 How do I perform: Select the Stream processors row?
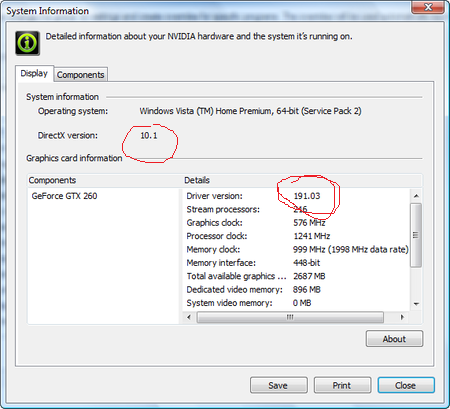click(x=296, y=209)
